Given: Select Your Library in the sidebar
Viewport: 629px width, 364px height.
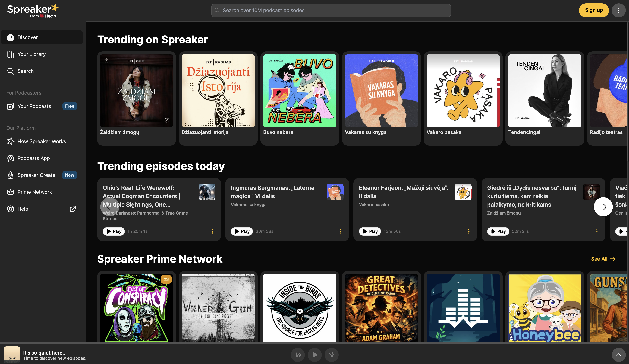Looking at the screenshot, I should click(x=32, y=54).
